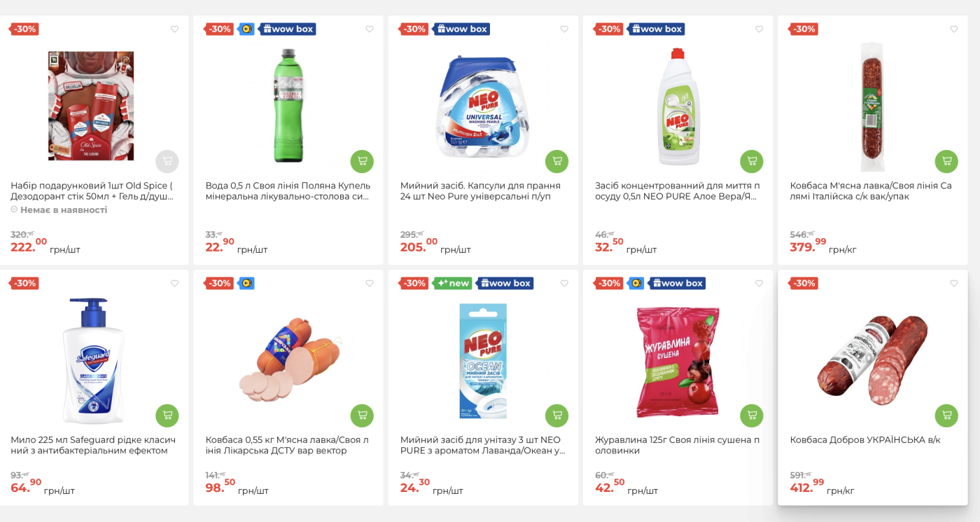Add Safeguard liquid soap to cart
The height and width of the screenshot is (522, 980).
[167, 415]
